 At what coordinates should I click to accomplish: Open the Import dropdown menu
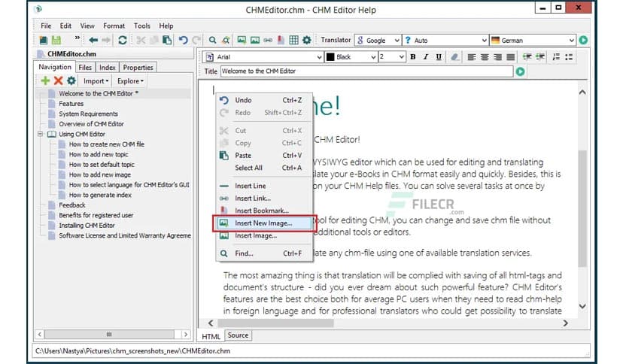(x=96, y=81)
